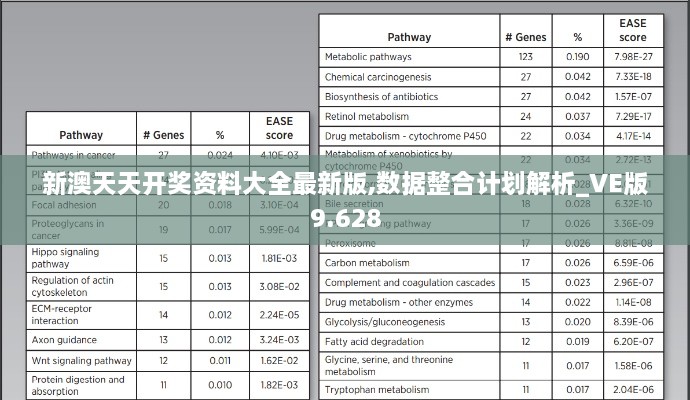This screenshot has width=690, height=400.
Task: Select EASE score '3.36E-09'
Action: [x=633, y=224]
